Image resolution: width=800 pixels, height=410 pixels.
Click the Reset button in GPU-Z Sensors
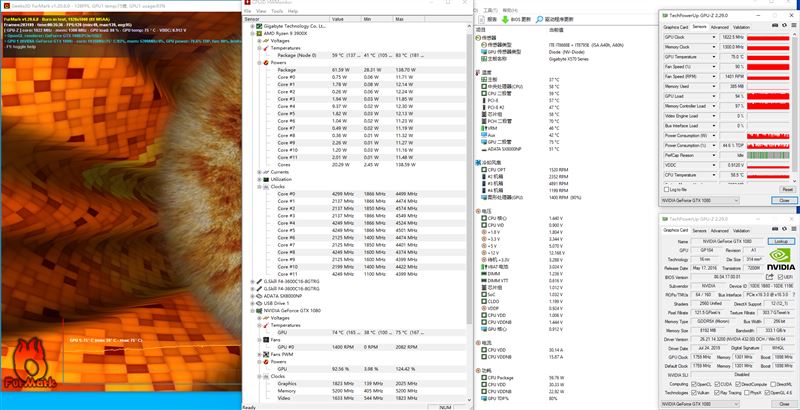point(787,189)
